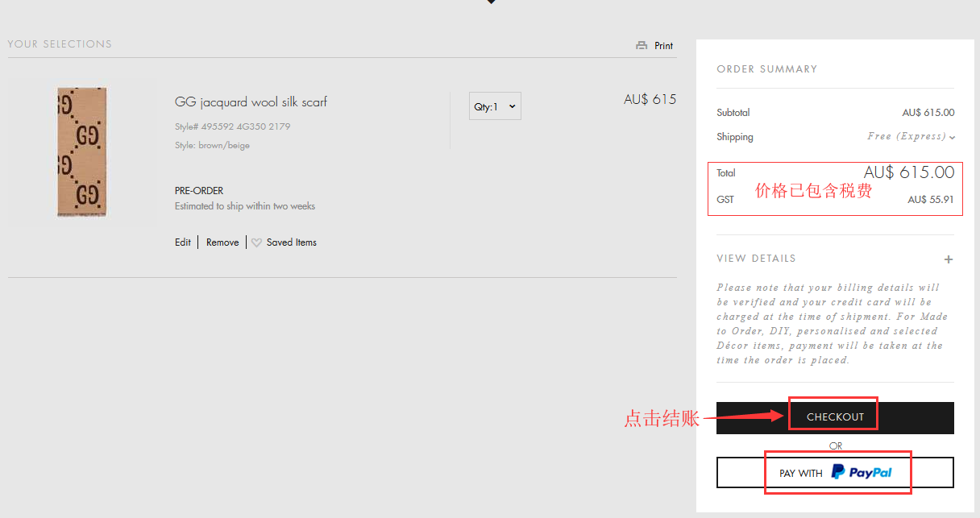Click the 'Estimated to ship within two weeks' text
The width and height of the screenshot is (980, 518).
tap(245, 206)
